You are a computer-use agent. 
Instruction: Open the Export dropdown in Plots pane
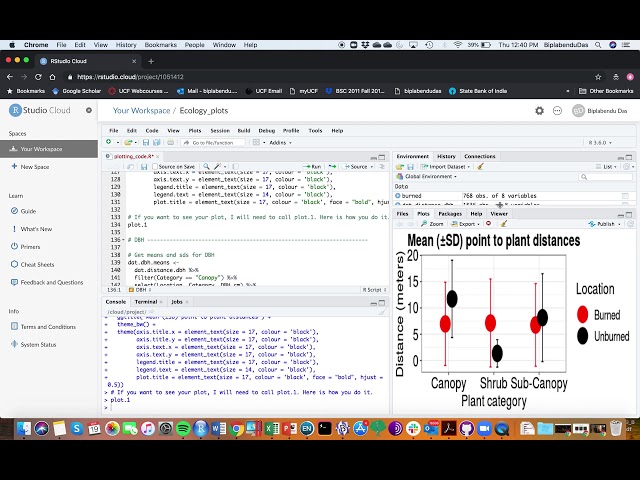point(466,224)
